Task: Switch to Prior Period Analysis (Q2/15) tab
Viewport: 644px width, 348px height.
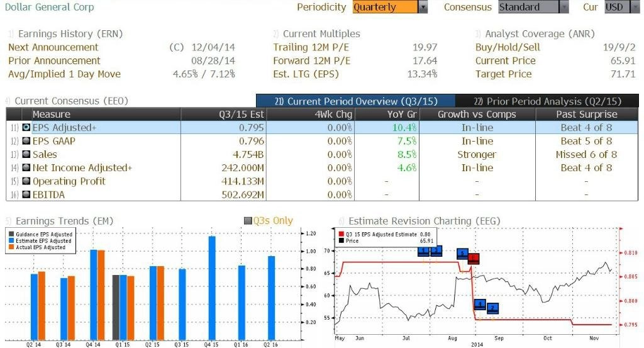Action: 547,101
